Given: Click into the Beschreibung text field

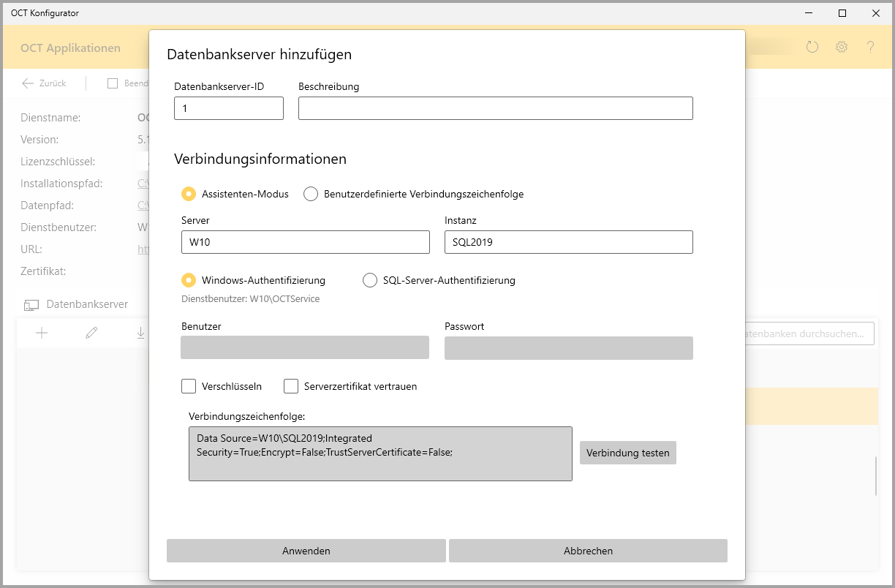Looking at the screenshot, I should [x=495, y=108].
